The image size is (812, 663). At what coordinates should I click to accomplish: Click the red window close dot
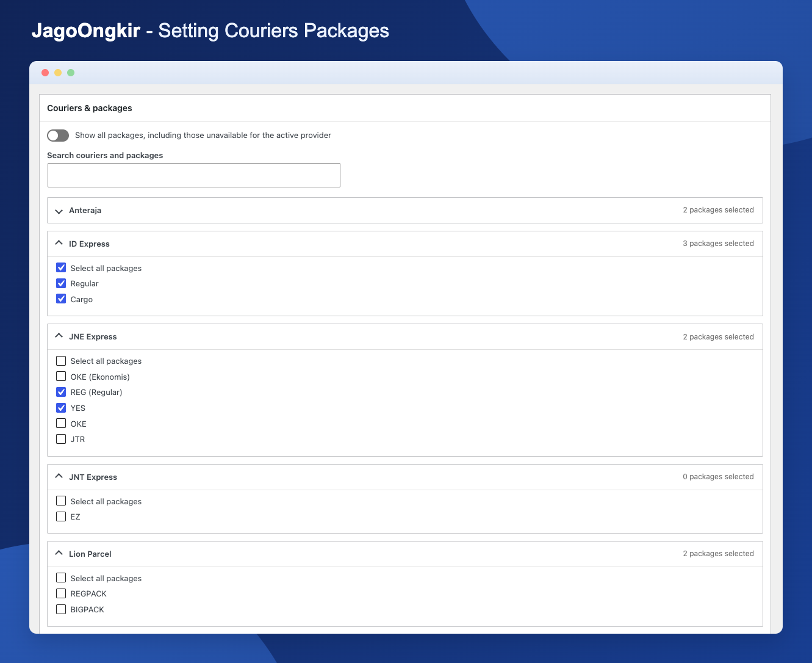coord(45,73)
